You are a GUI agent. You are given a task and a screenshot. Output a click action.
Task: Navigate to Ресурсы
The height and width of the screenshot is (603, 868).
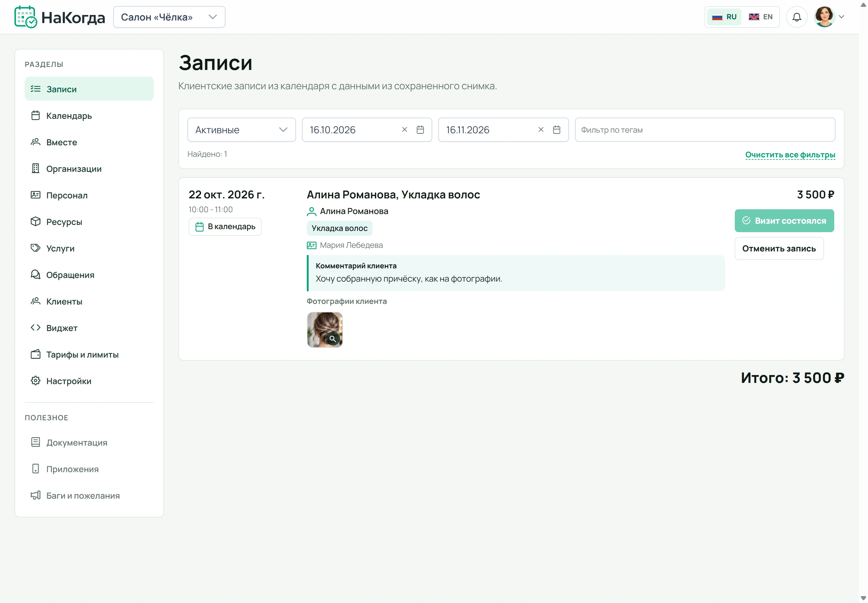(89, 221)
